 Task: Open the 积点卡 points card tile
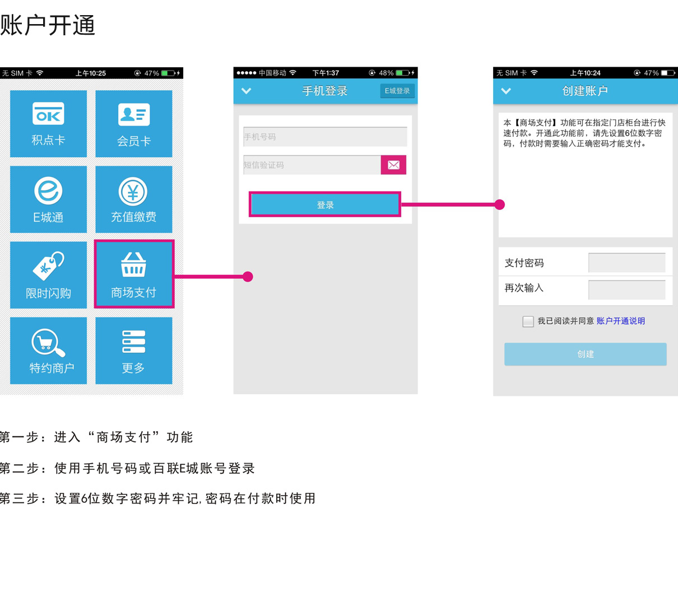[x=48, y=124]
